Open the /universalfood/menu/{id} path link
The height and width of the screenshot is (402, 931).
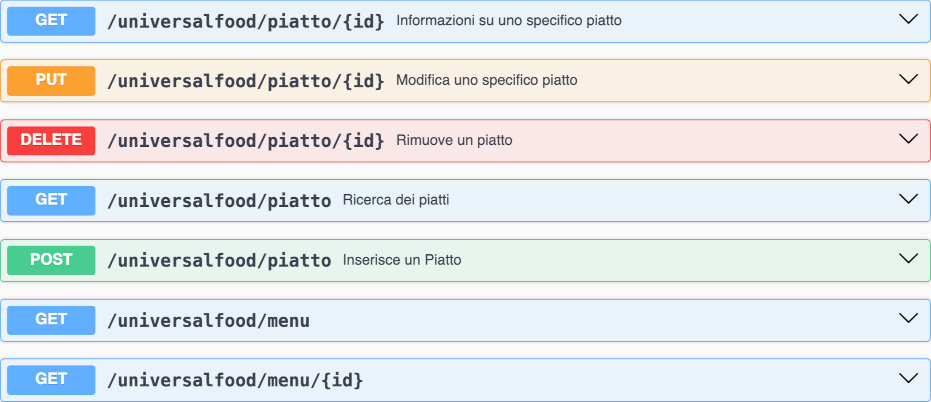tap(234, 380)
